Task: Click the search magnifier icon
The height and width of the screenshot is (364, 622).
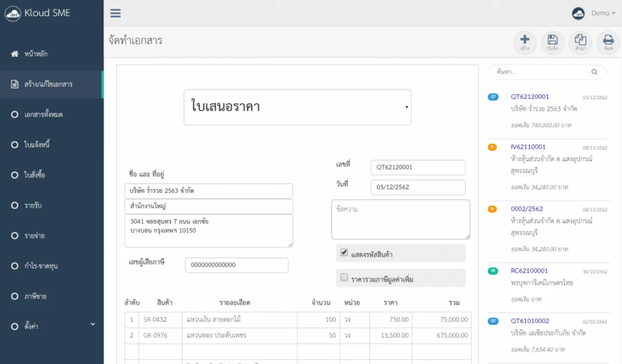Action: (x=594, y=72)
